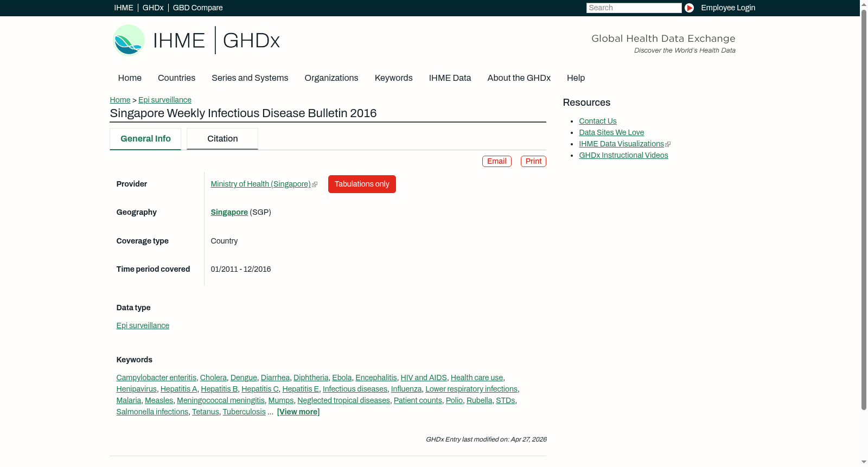Switch to the General Info tab

pyautogui.click(x=145, y=139)
